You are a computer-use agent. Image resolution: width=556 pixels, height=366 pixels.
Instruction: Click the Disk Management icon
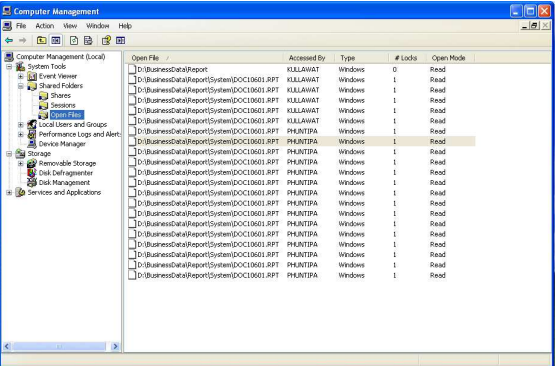point(32,183)
